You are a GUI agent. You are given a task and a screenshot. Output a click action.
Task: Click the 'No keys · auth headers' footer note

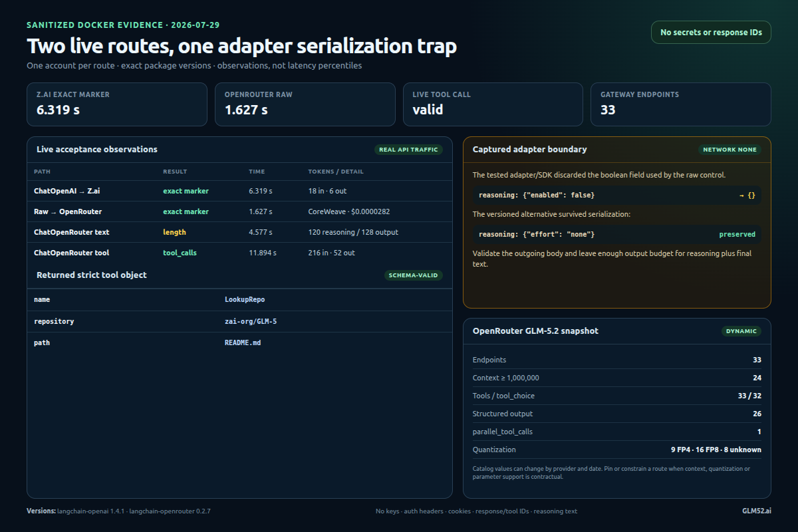[476, 511]
